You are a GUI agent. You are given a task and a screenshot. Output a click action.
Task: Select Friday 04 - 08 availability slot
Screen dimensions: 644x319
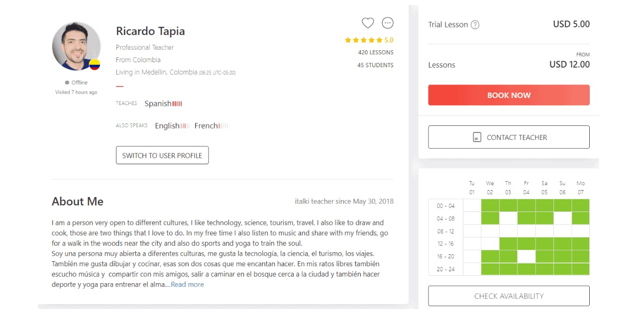(526, 218)
